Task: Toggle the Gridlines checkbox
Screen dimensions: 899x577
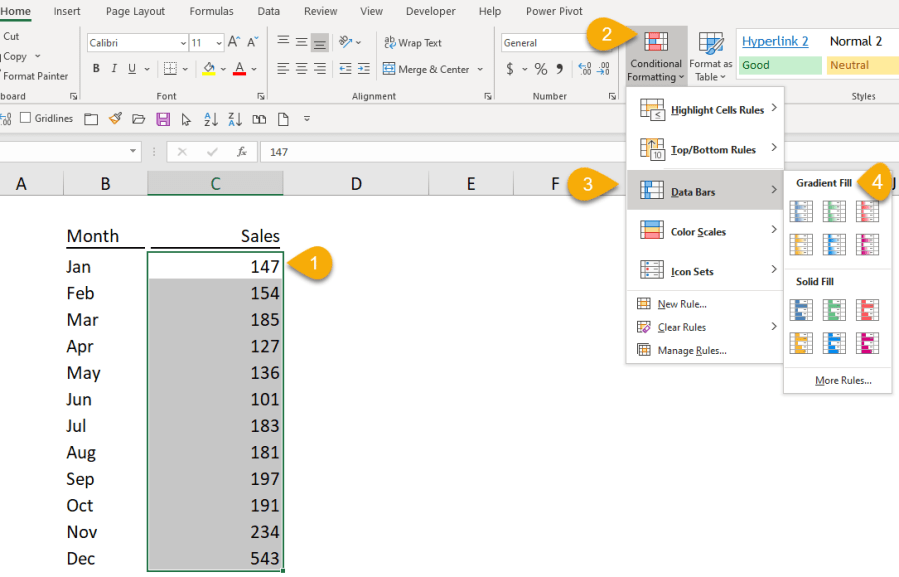Action: coord(26,118)
